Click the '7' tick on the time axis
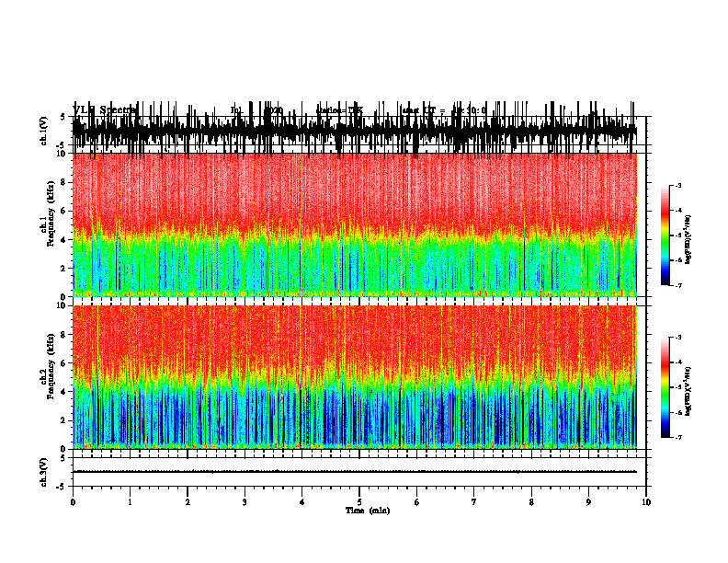The height and width of the screenshot is (563, 728). (474, 502)
